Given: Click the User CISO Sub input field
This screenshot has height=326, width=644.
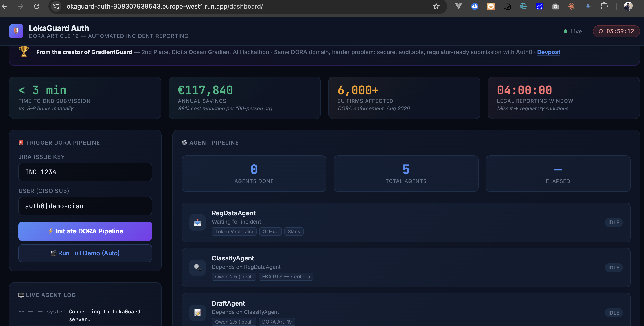Looking at the screenshot, I should 85,206.
